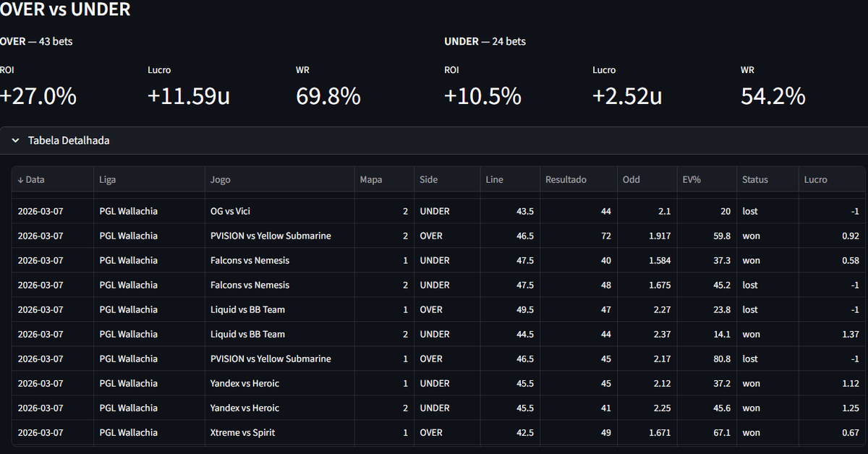868x454 pixels.
Task: Select the EV% cell showing 23.8
Action: (707, 309)
